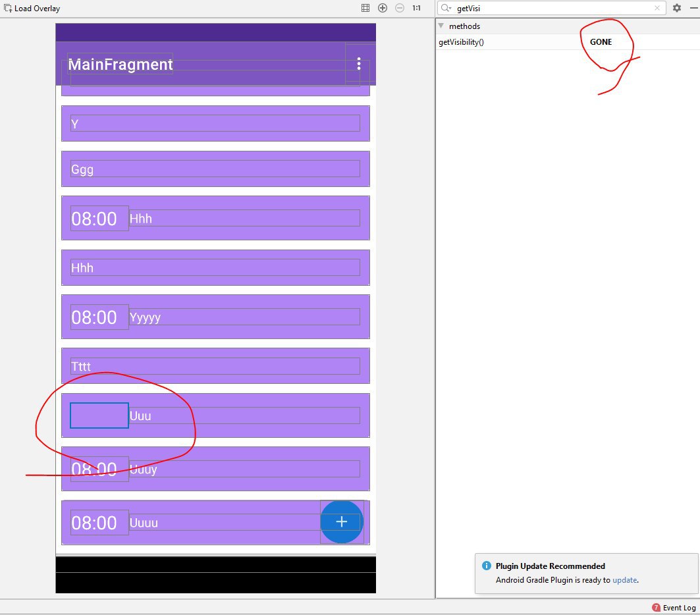Hide the properties panel with minus icon
This screenshot has width=700, height=615.
tap(693, 8)
